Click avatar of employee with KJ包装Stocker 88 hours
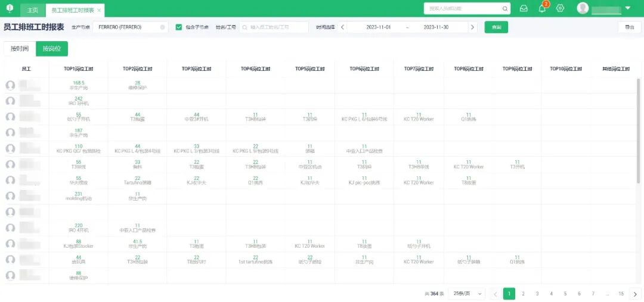Screen dimensions: 644x302 (11, 244)
